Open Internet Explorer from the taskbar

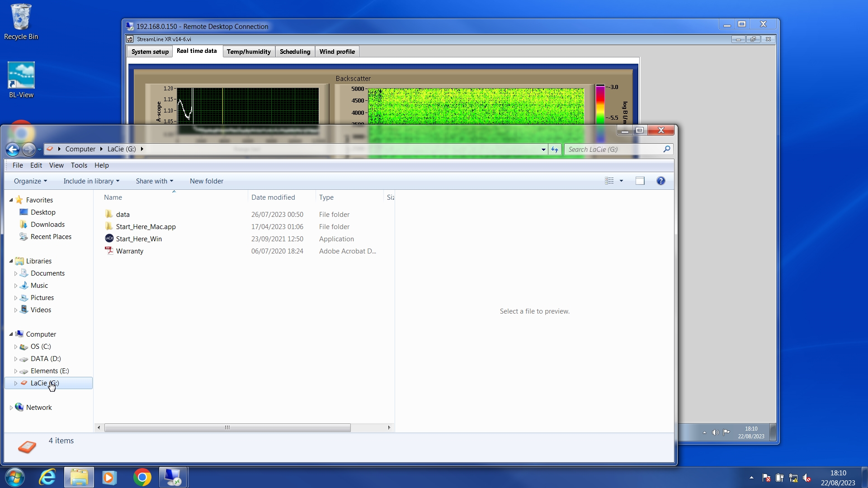47,477
